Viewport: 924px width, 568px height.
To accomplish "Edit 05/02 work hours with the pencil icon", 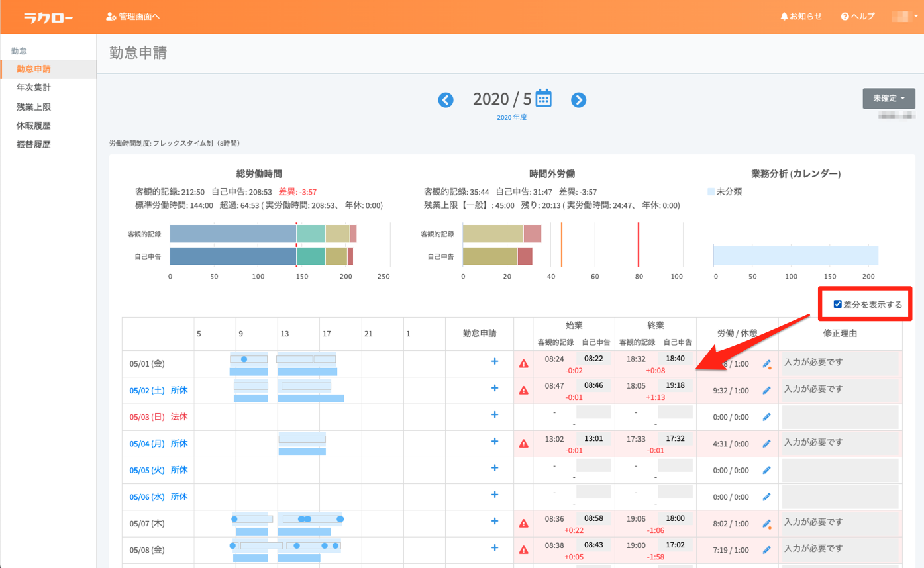I will [768, 390].
